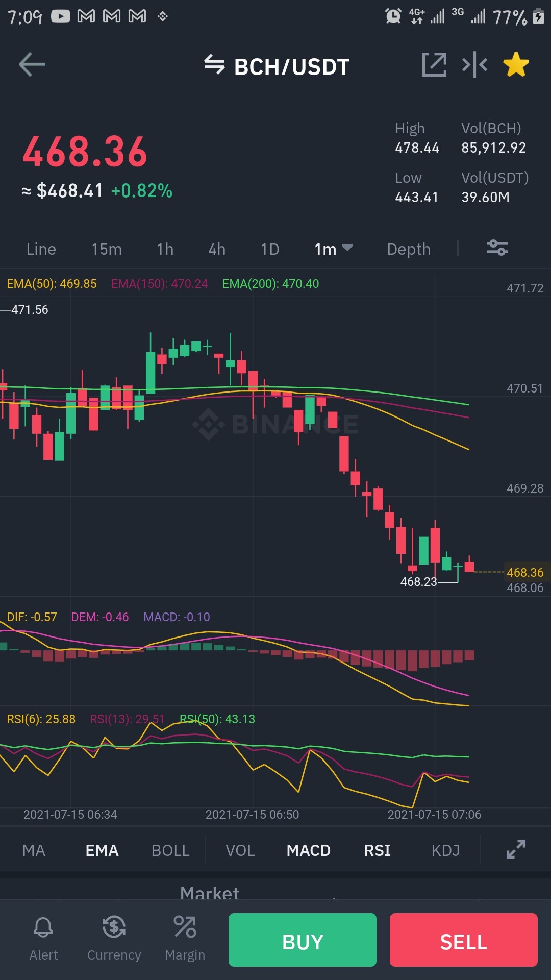551x980 pixels.
Task: Toggle the EMA indicator
Action: (x=102, y=850)
